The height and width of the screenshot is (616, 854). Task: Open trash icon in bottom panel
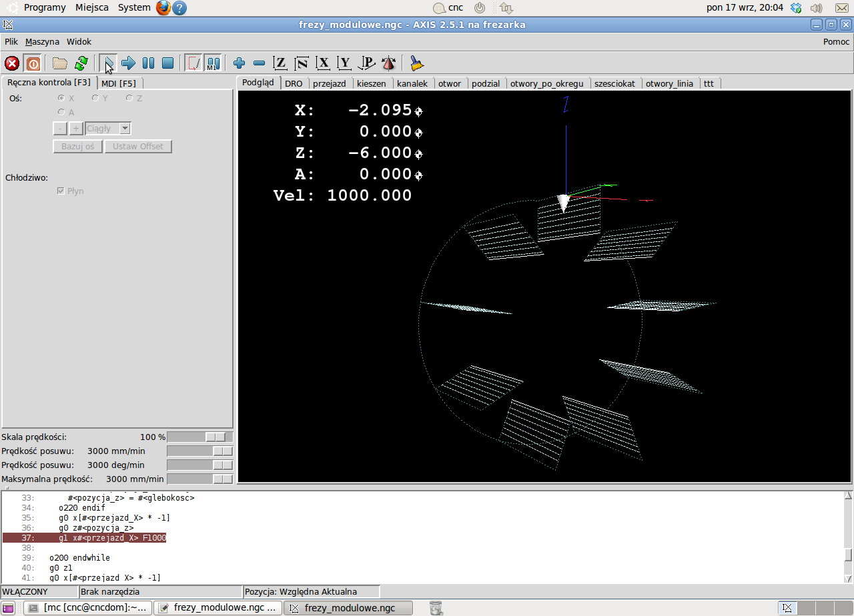point(436,607)
